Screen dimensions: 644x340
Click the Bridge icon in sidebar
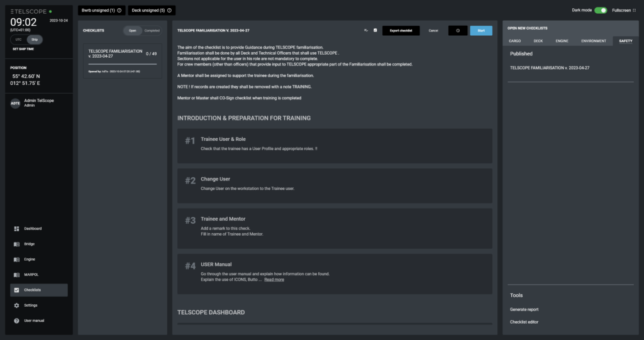click(x=16, y=244)
